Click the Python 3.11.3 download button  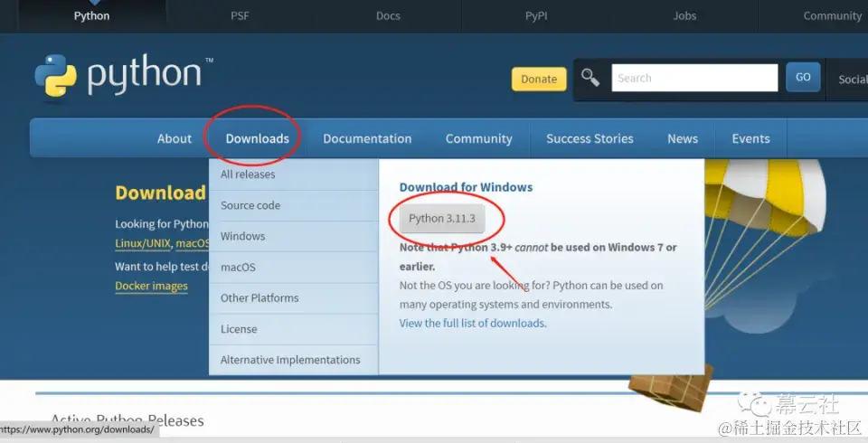click(x=442, y=218)
